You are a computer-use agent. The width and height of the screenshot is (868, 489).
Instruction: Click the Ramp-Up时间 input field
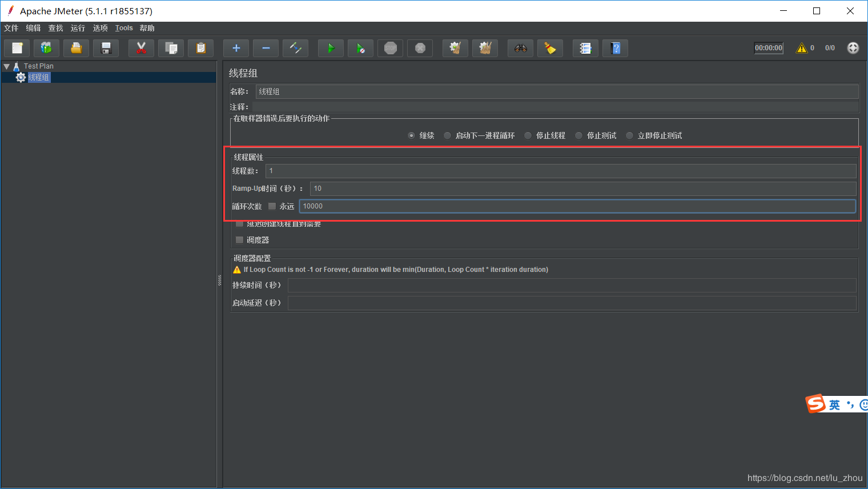point(583,189)
